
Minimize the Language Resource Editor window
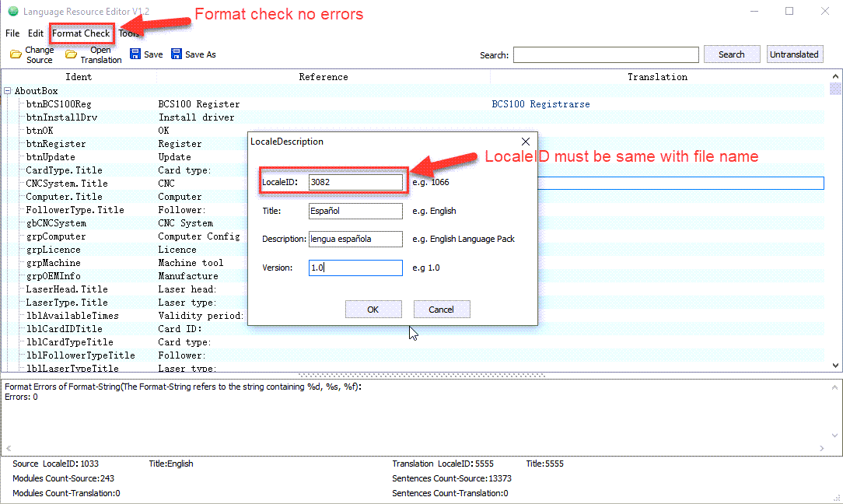coord(755,12)
